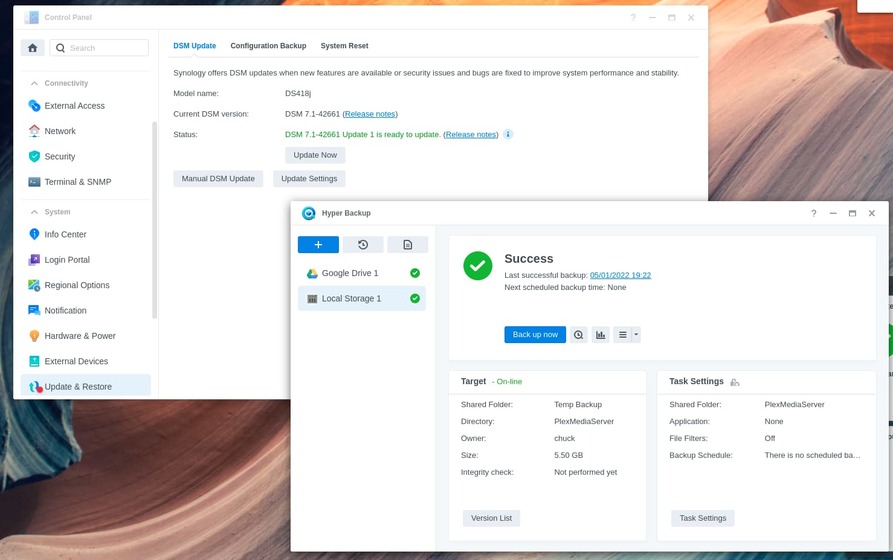The width and height of the screenshot is (893, 560).
Task: Open Release notes link for current DSM version
Action: 370,114
